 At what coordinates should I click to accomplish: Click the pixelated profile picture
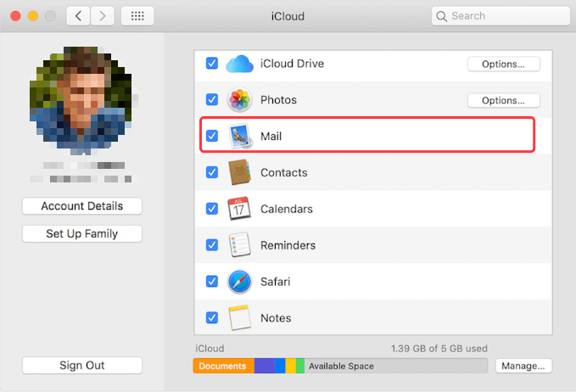tap(81, 99)
